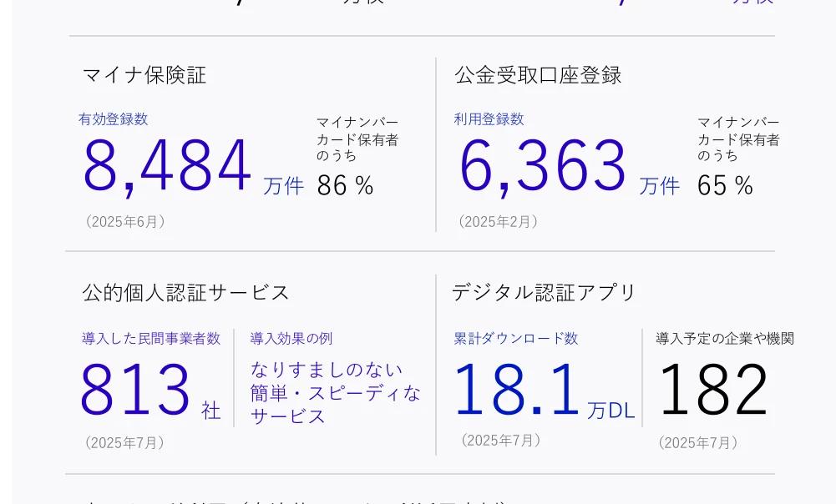Select the （2025年2月） date note
The width and height of the screenshot is (836, 504).
tap(498, 222)
